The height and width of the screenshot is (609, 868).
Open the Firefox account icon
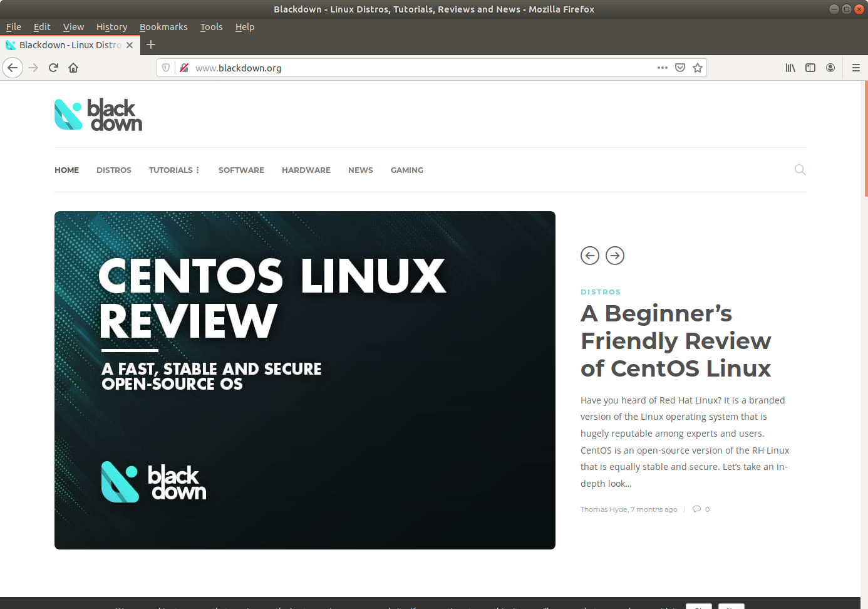click(830, 68)
